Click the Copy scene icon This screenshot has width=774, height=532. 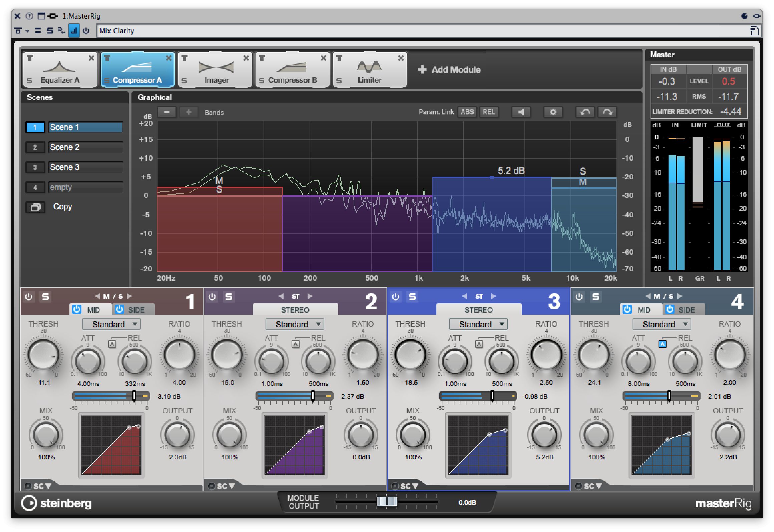click(x=35, y=207)
